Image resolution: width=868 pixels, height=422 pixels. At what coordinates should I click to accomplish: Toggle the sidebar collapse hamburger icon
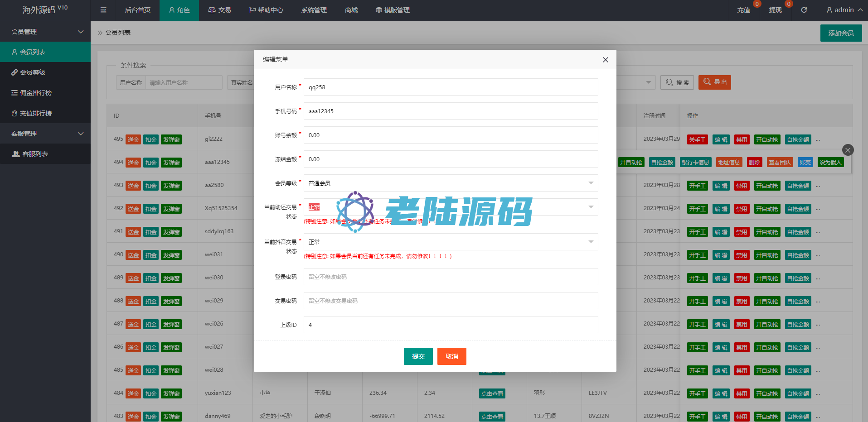tap(103, 10)
